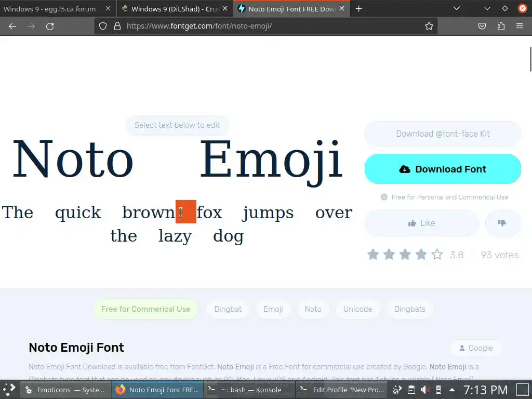Open the clipboard tray icon
Screen dimensions: 532x399
tap(411, 390)
